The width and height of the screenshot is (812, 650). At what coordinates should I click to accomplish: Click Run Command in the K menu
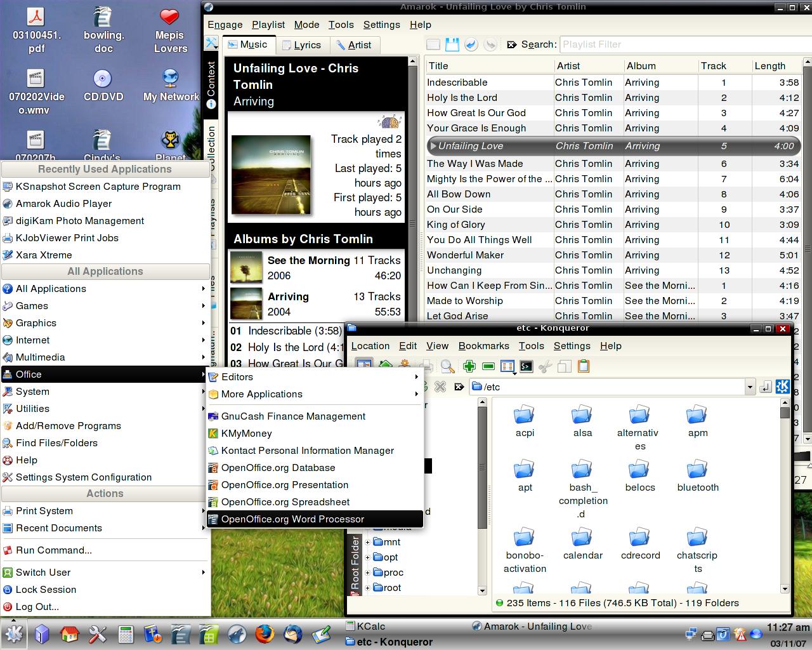coord(105,550)
